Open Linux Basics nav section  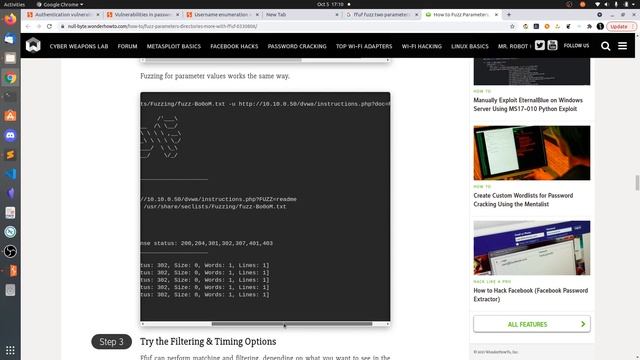click(469, 46)
